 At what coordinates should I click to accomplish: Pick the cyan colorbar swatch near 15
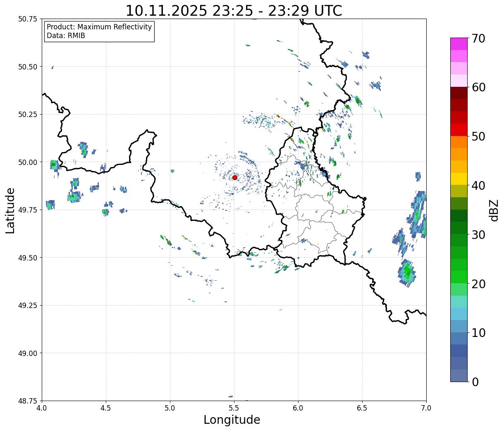459,302
